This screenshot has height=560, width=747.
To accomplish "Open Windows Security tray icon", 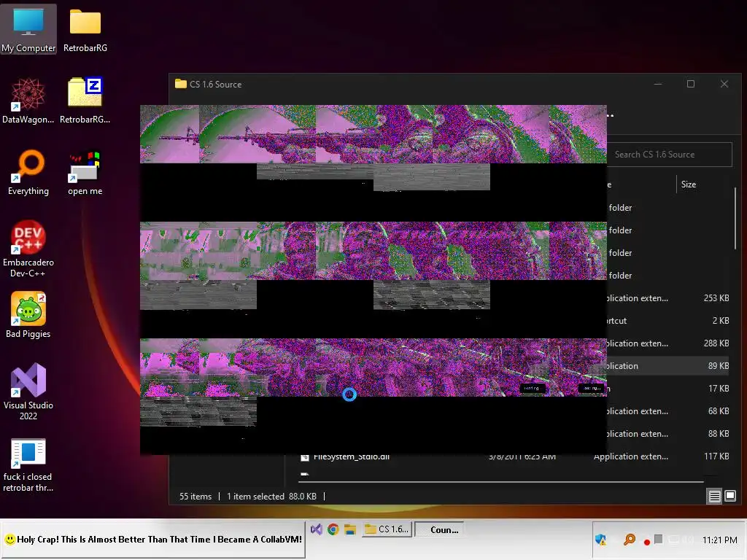I will point(601,540).
